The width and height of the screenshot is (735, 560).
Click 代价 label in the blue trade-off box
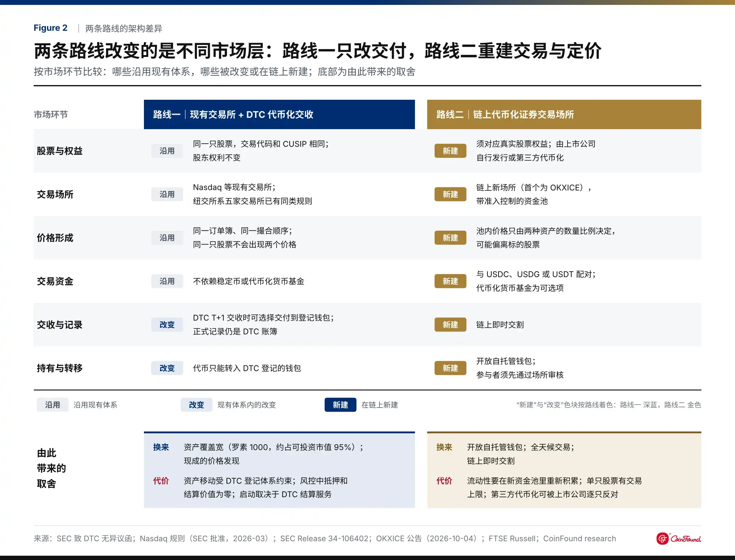pos(161,481)
